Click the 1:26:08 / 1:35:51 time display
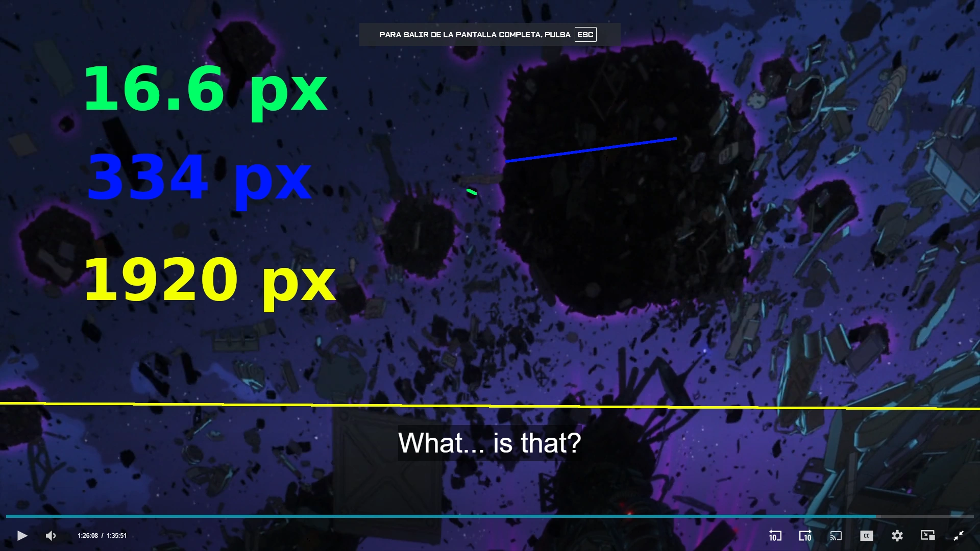Image resolution: width=980 pixels, height=551 pixels. pos(102,536)
